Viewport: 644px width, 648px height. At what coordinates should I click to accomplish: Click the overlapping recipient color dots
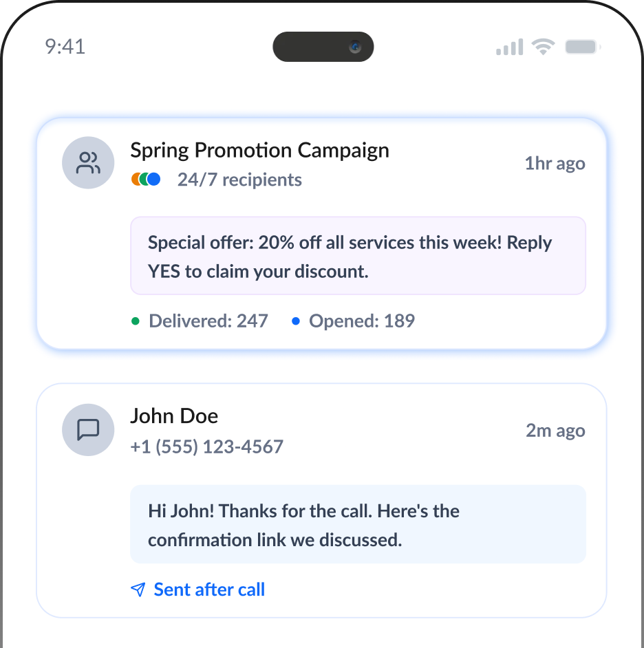point(145,180)
